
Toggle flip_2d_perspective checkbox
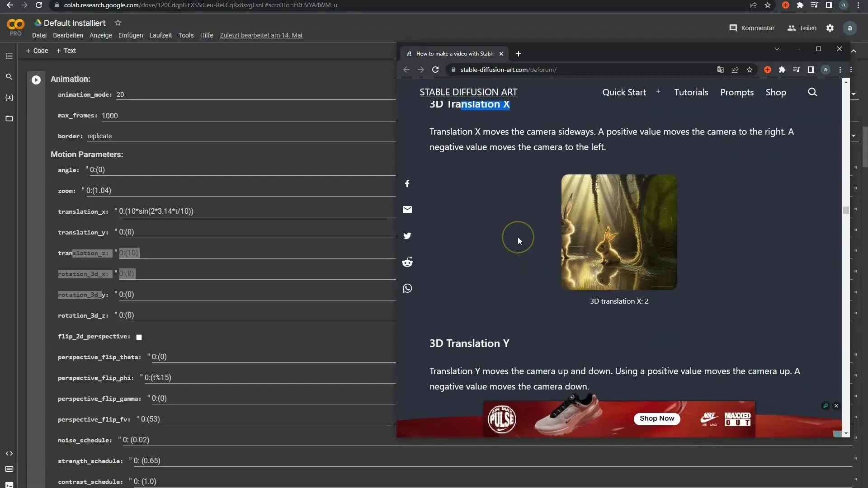tap(139, 337)
